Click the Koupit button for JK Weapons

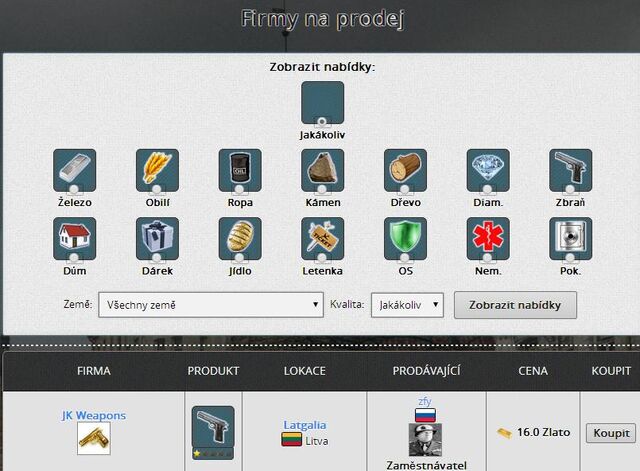coord(611,433)
